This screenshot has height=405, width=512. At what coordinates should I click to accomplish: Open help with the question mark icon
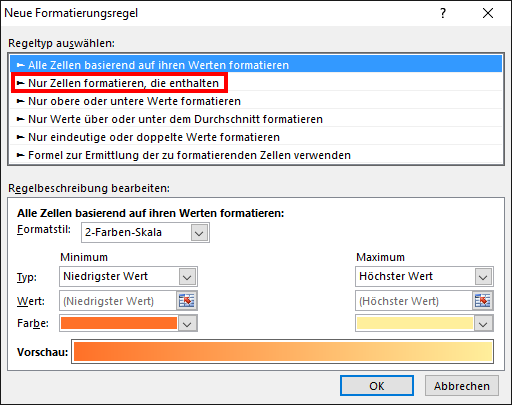[x=443, y=13]
